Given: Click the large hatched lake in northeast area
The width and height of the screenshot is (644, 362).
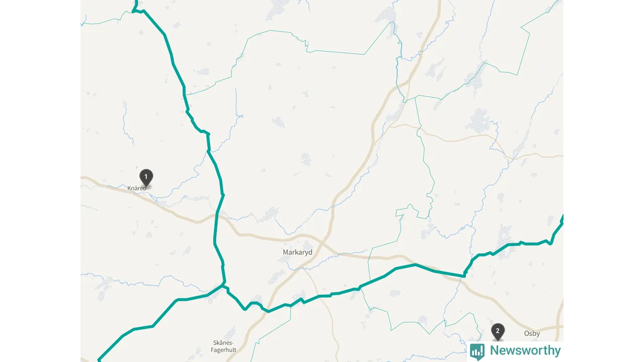Looking at the screenshot, I should [479, 121].
